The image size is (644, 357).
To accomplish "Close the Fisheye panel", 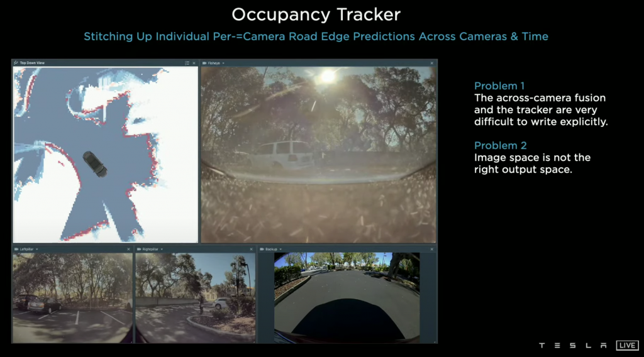I will point(432,63).
